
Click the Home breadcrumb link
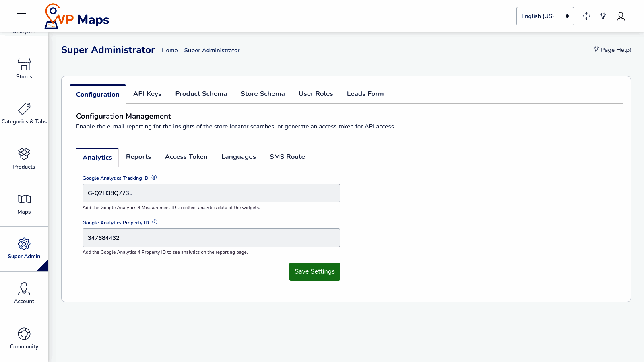169,50
